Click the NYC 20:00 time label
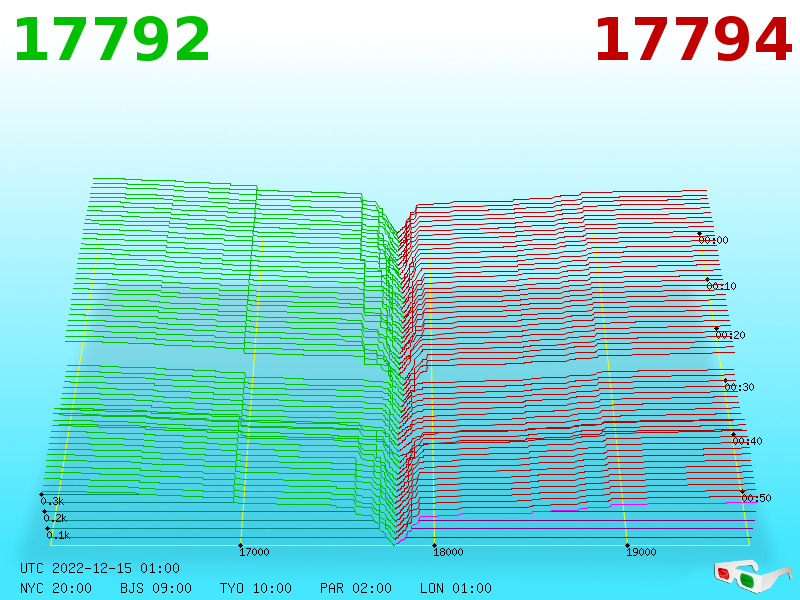The height and width of the screenshot is (600, 800). click(56, 588)
